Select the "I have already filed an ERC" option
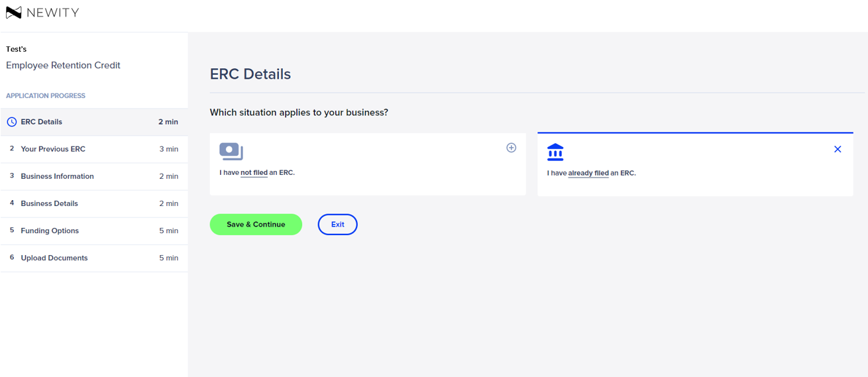 click(695, 164)
